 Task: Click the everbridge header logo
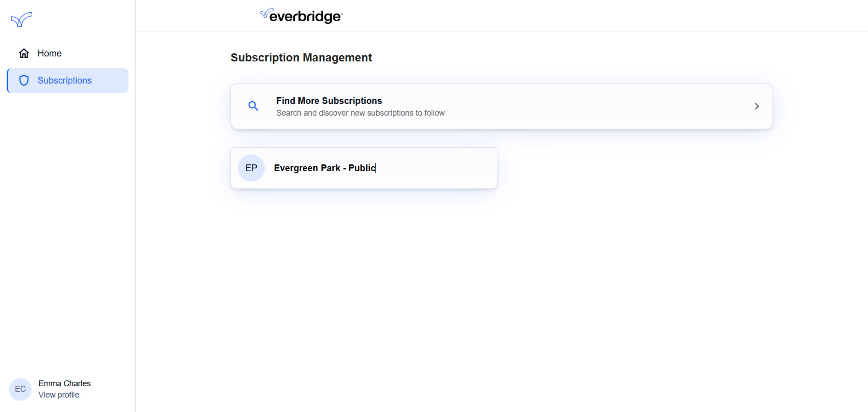[301, 16]
